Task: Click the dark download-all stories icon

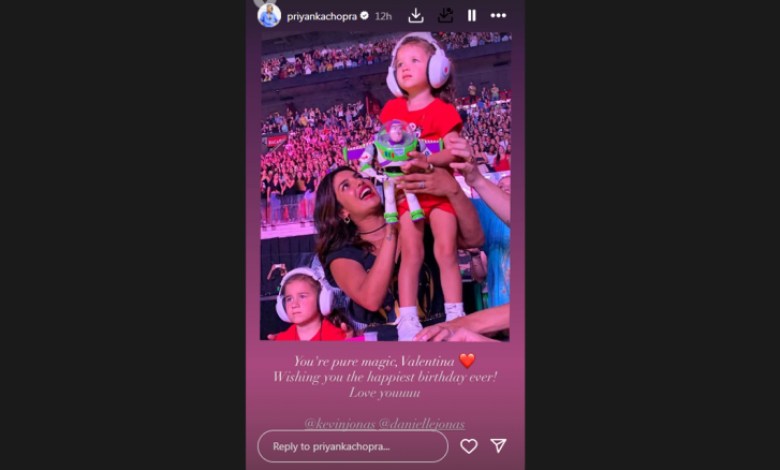Action: point(445,16)
